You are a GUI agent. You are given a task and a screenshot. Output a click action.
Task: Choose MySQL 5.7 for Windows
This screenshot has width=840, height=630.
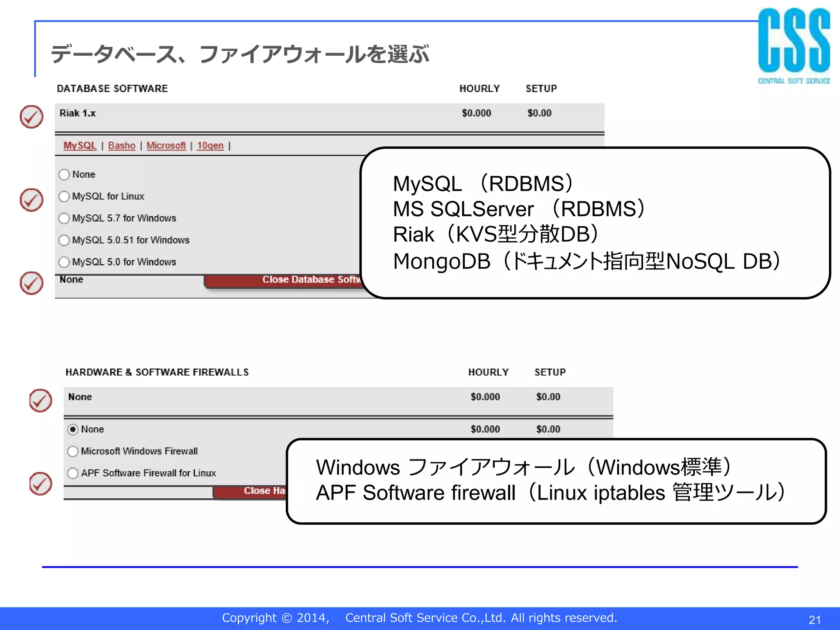(x=64, y=218)
